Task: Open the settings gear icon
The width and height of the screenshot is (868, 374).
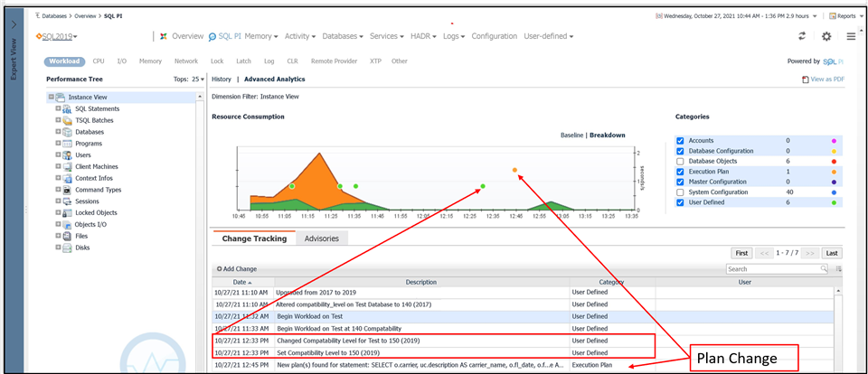Action: 826,36
